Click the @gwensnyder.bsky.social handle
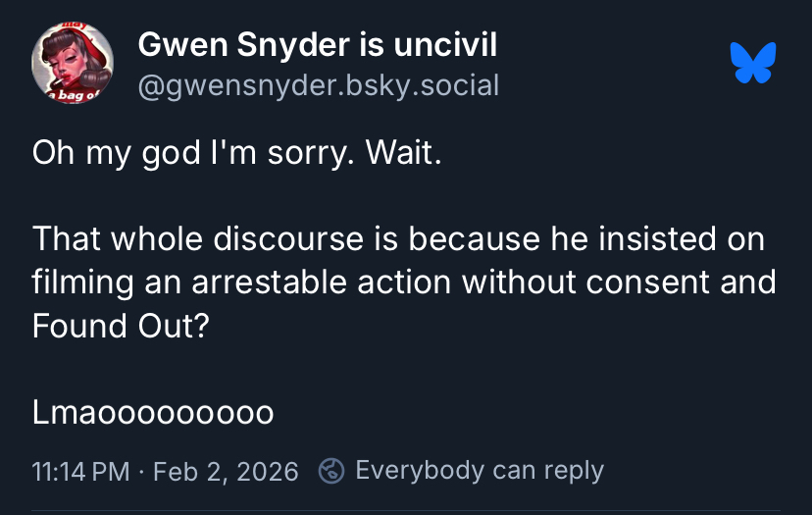Image resolution: width=812 pixels, height=515 pixels. click(319, 85)
